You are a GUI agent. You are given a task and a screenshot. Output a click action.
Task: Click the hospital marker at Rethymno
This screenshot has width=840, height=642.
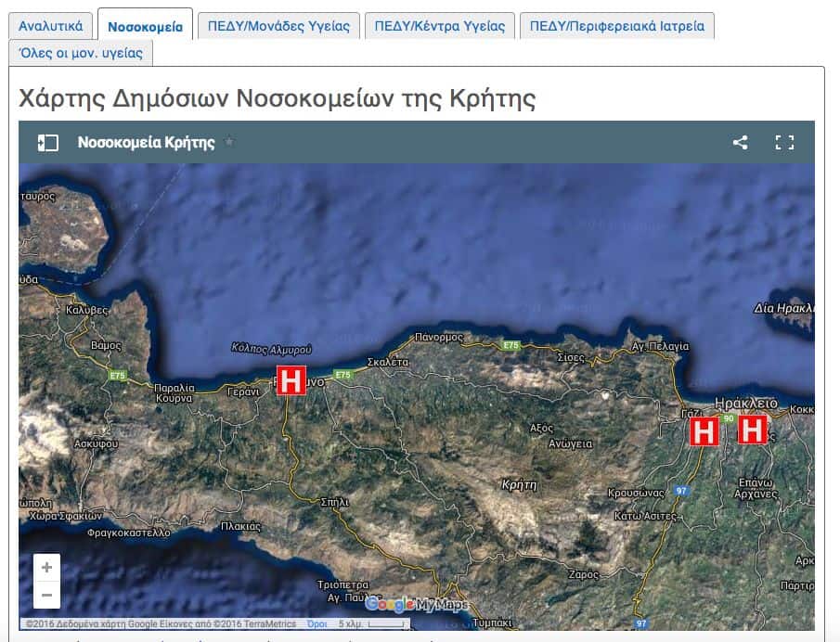click(x=291, y=380)
